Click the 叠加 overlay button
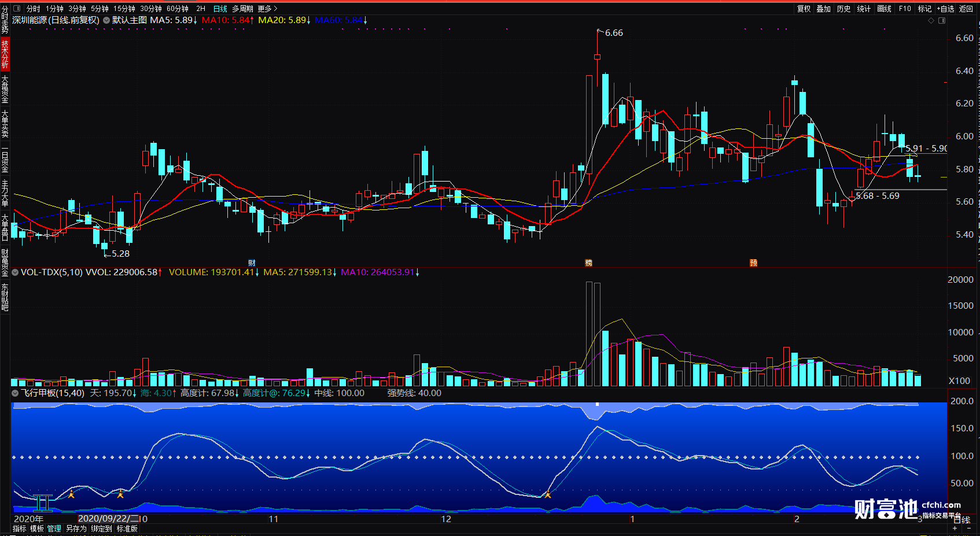980x536 pixels. (824, 9)
